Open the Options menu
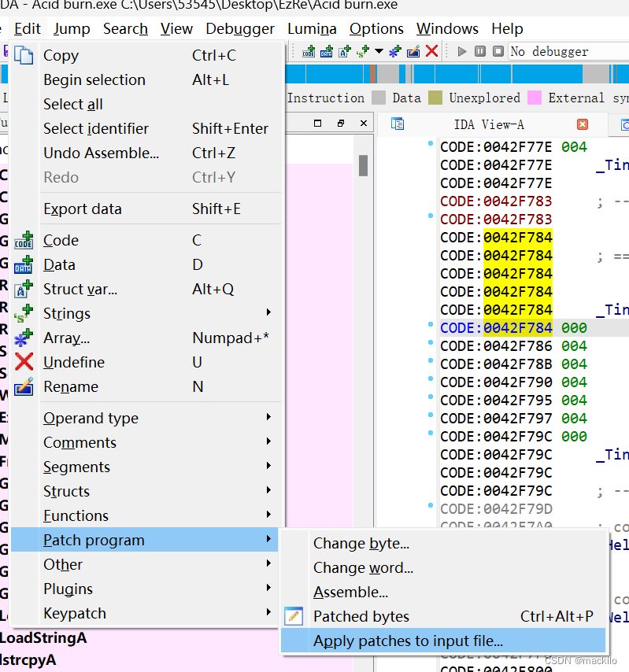This screenshot has width=629, height=672. (376, 28)
